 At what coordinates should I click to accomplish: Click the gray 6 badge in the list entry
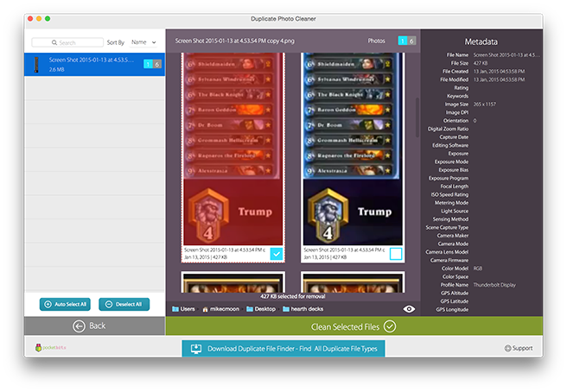(156, 64)
